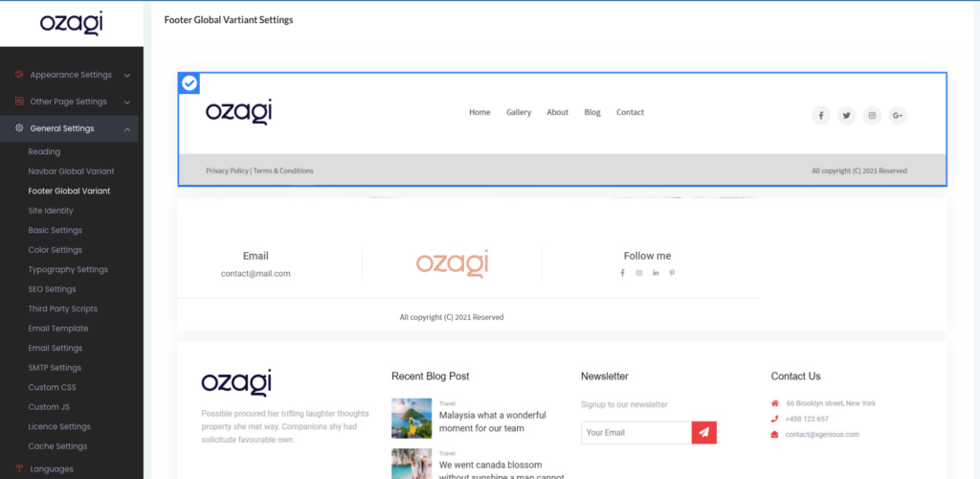Click the Your Email input field
This screenshot has height=479, width=980.
[x=636, y=433]
